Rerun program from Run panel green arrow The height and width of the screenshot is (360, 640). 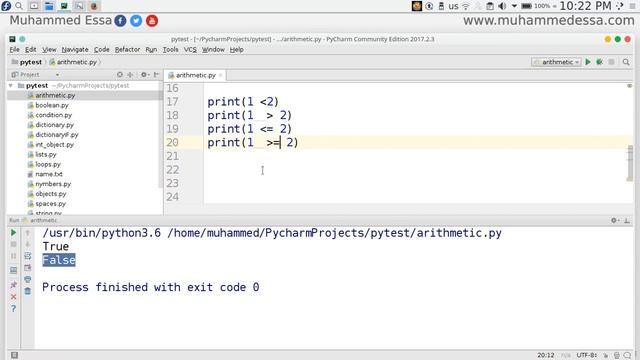(13, 233)
